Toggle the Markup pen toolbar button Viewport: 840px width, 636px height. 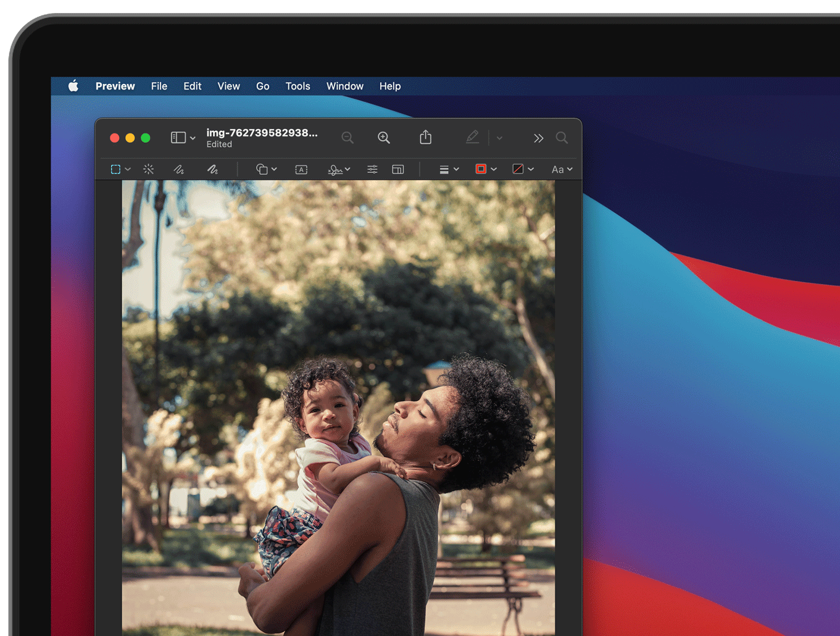pos(472,137)
